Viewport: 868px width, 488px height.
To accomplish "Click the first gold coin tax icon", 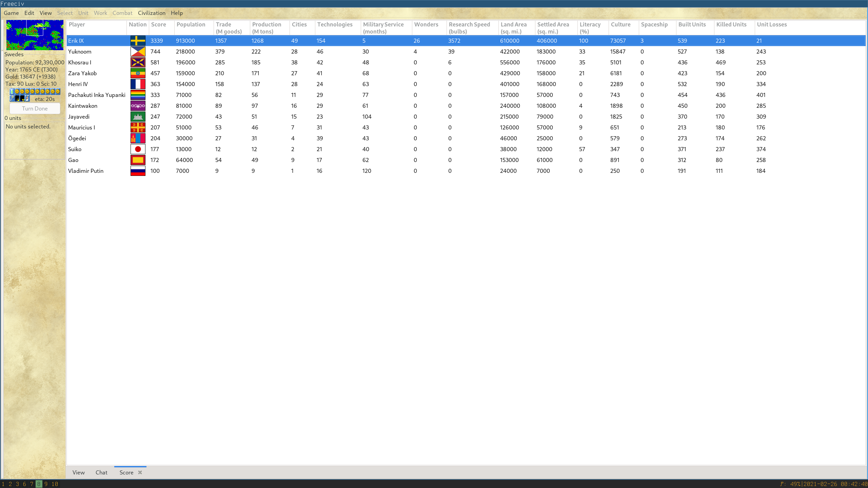I will tap(17, 91).
